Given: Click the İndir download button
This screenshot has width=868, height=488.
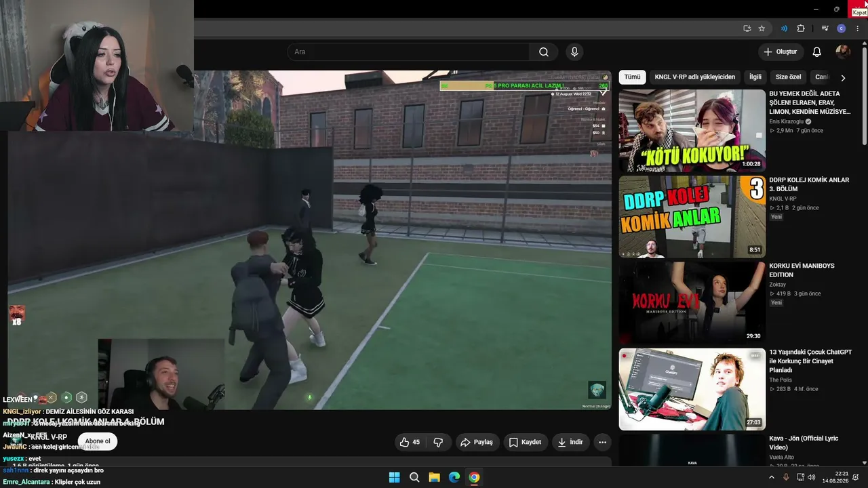Looking at the screenshot, I should [x=570, y=442].
